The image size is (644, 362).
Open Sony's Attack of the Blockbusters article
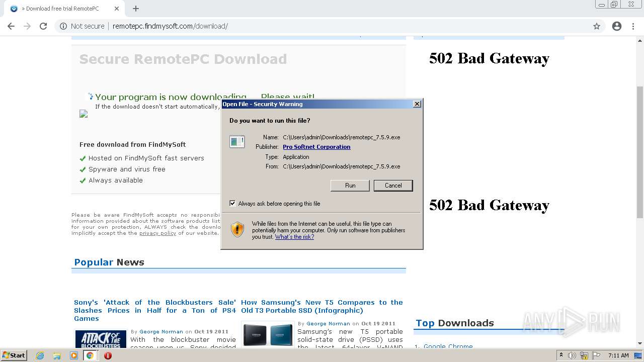pos(155,310)
